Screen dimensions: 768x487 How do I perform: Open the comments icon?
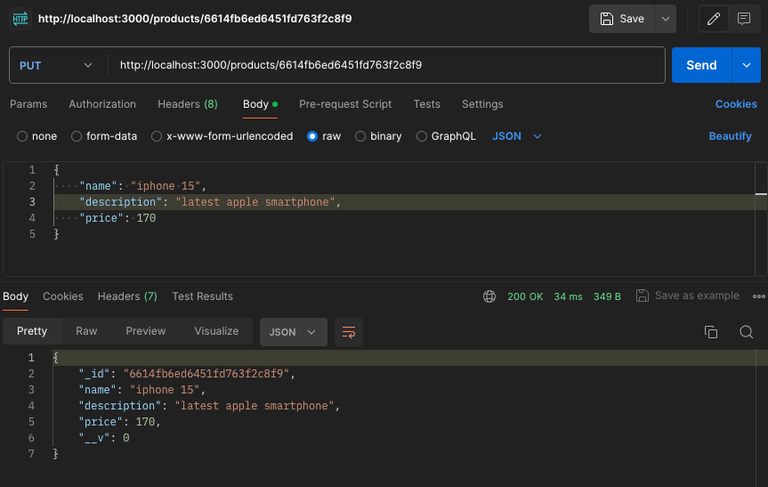744,19
